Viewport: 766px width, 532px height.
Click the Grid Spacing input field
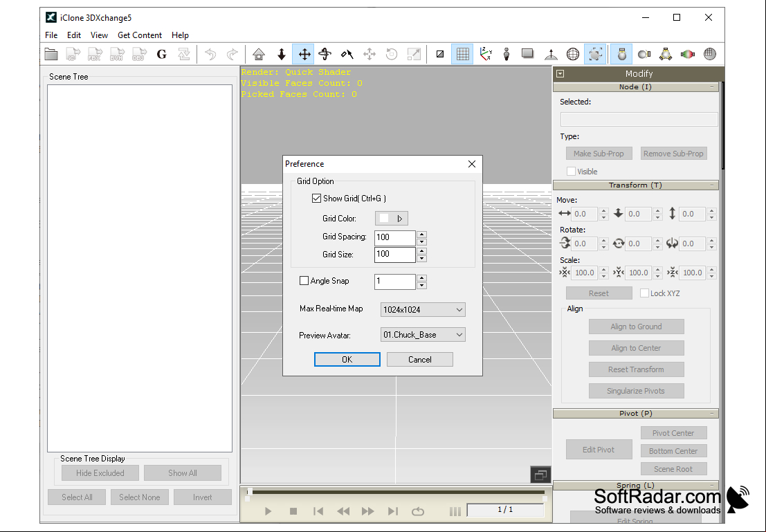394,238
